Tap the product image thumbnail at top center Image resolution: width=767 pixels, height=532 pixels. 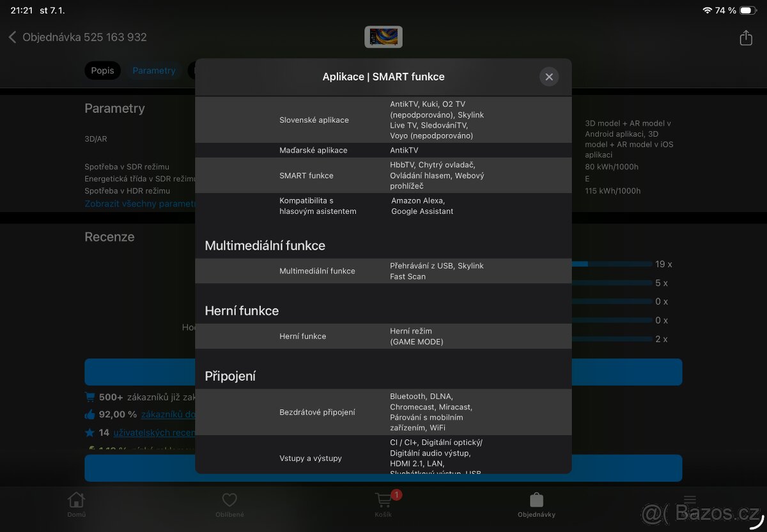pyautogui.click(x=383, y=36)
